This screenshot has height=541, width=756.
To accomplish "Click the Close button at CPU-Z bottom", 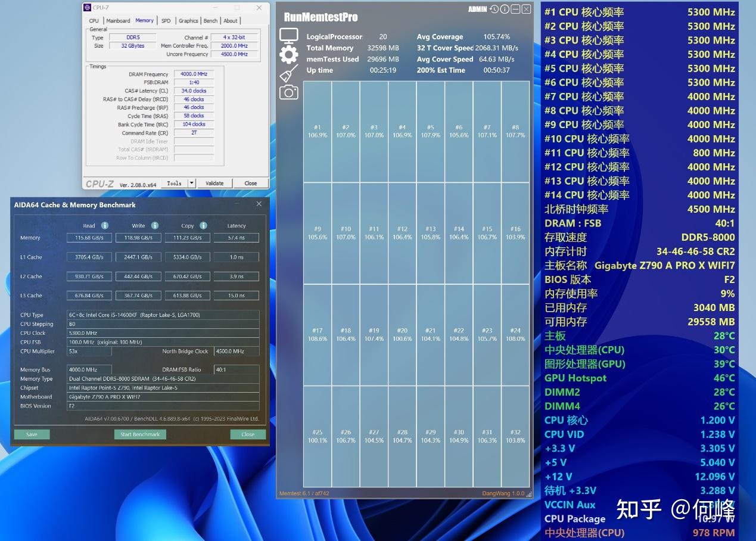I will [x=251, y=184].
